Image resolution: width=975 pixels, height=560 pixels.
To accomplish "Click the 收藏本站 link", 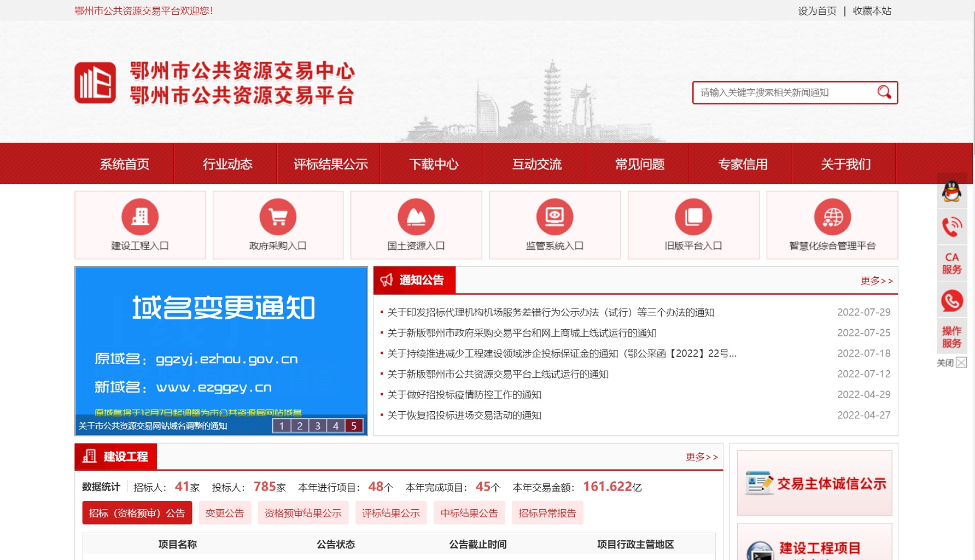I will [872, 11].
